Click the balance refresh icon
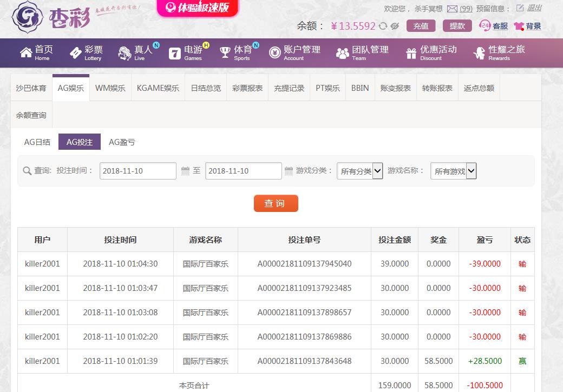 click(383, 26)
